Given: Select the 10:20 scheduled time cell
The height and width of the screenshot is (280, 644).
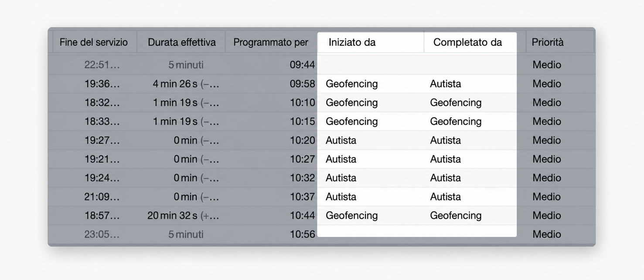Looking at the screenshot, I should point(302,140).
